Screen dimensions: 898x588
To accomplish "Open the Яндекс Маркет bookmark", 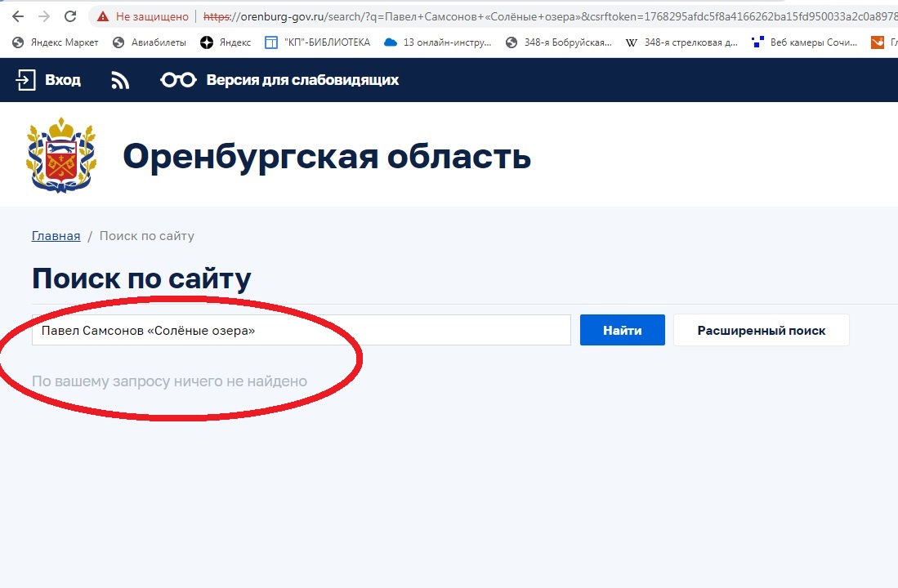I will (x=56, y=42).
